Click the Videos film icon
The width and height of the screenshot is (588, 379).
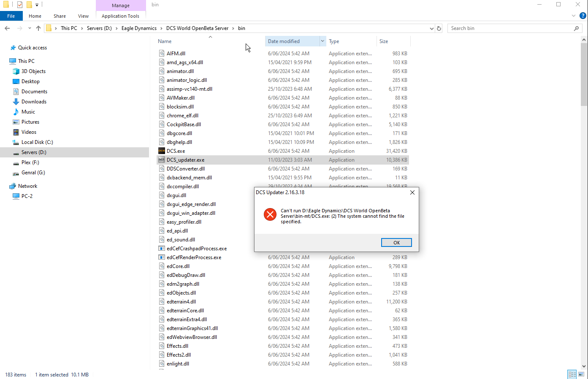(x=16, y=132)
